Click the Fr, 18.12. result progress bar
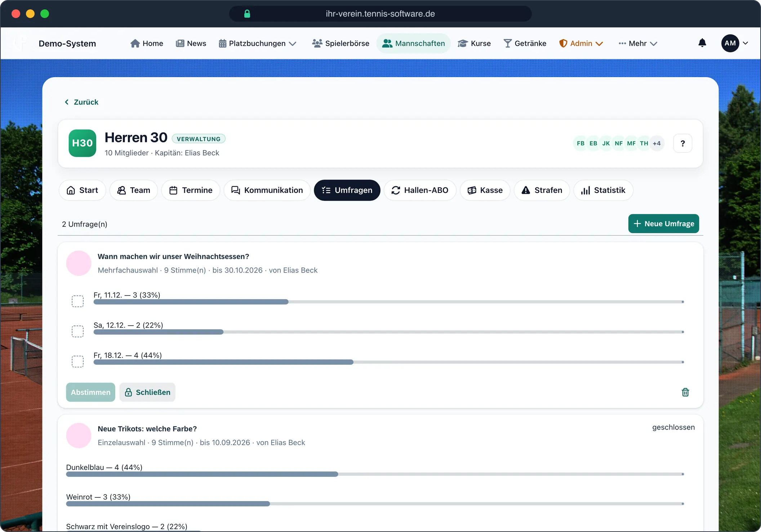The height and width of the screenshot is (532, 761). point(389,362)
